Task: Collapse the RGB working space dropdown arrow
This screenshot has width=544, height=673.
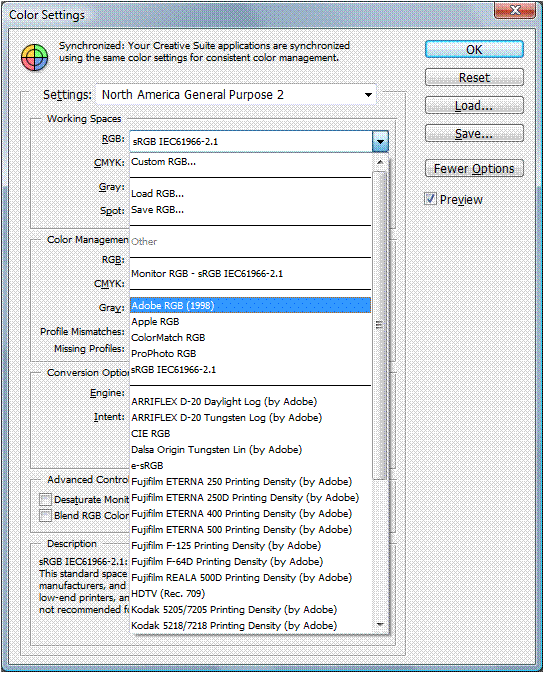Action: pos(380,141)
